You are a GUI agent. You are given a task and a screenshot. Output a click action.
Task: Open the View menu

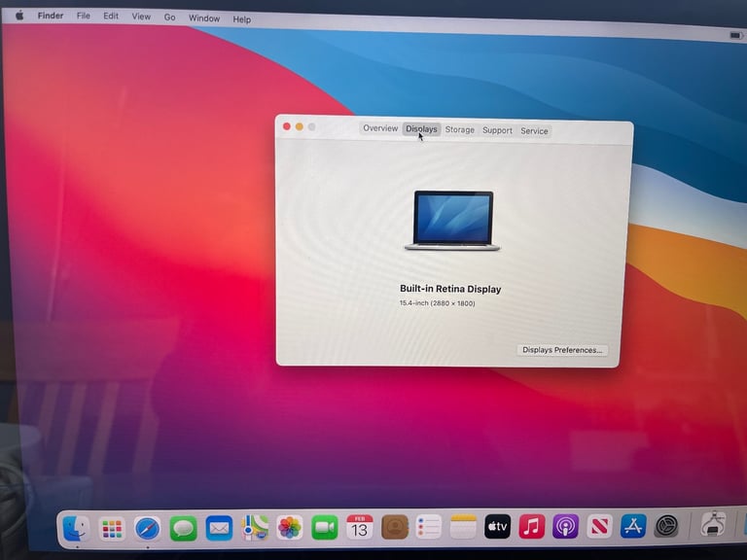pyautogui.click(x=141, y=17)
